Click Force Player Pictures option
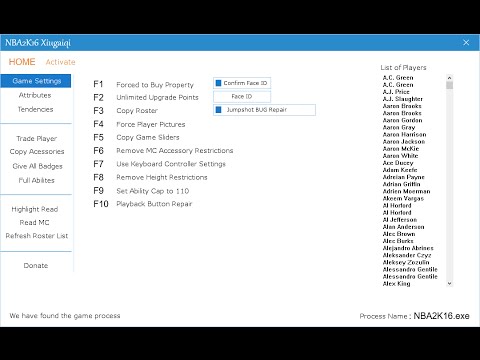 pos(151,124)
